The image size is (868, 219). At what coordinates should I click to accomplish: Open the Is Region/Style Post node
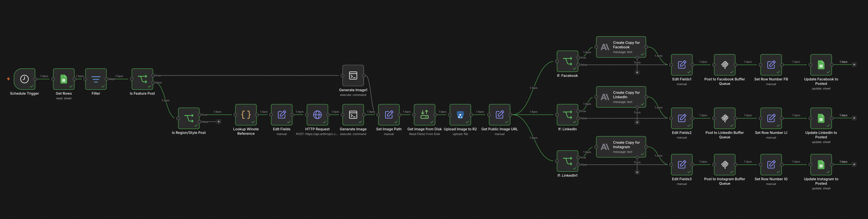point(189,118)
